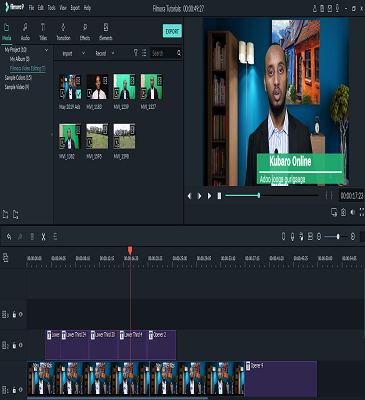Open the Tools menu
365x400 pixels.
tap(51, 8)
